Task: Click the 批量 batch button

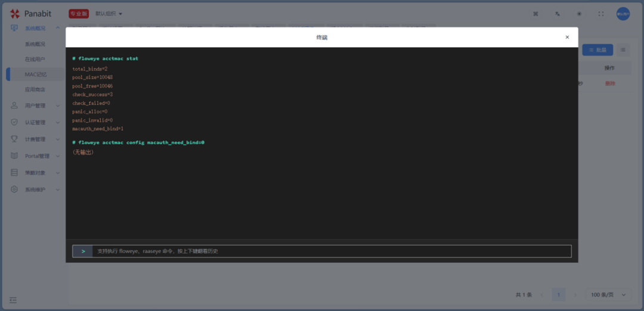Action: tap(597, 50)
